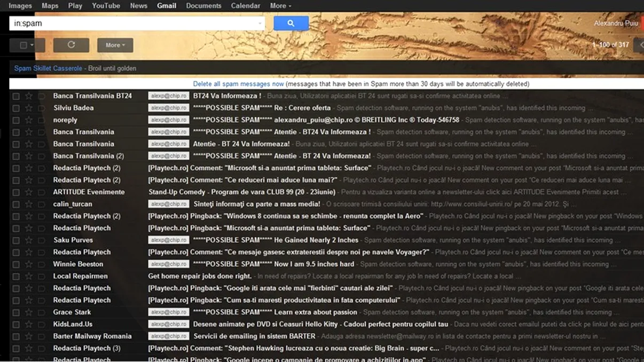Open YouTube in the top bar
The height and width of the screenshot is (362, 644).
tap(106, 6)
